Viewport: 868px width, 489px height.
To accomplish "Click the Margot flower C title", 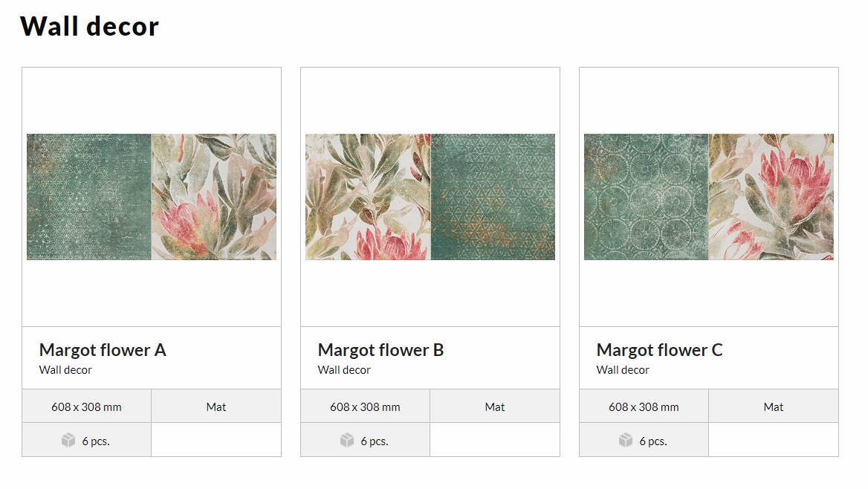I will (x=659, y=350).
